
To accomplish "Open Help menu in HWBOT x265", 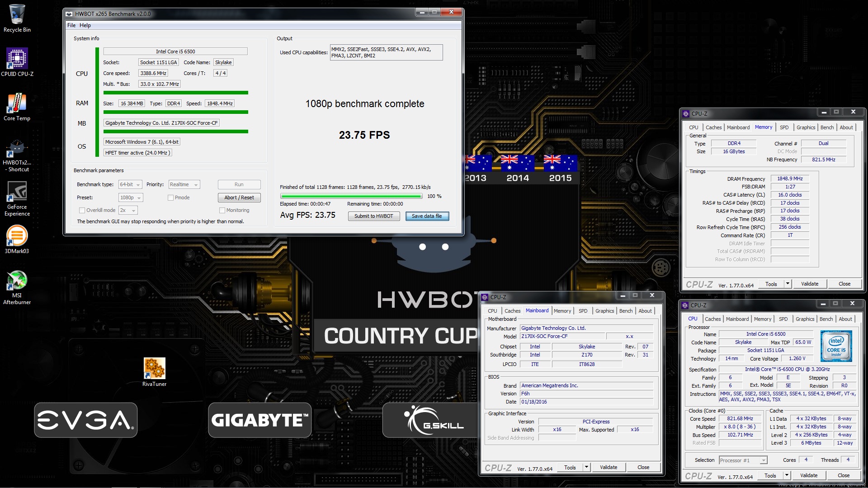I will click(85, 25).
